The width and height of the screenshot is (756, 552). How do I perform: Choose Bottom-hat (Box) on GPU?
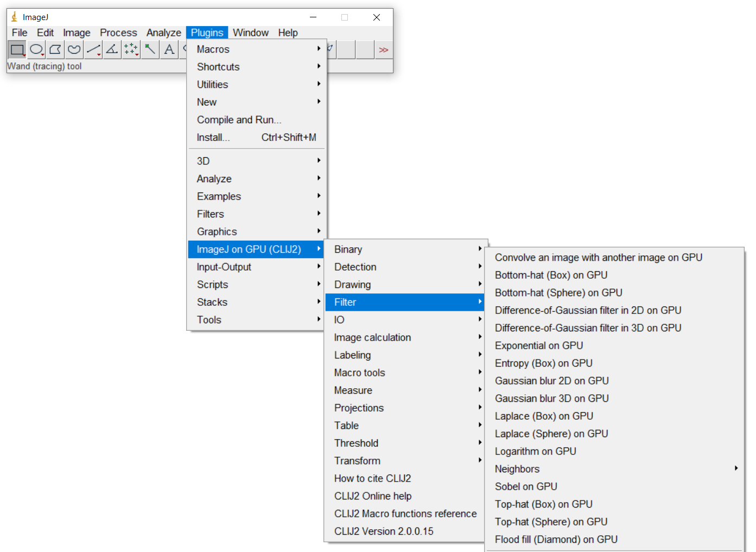[614, 275]
